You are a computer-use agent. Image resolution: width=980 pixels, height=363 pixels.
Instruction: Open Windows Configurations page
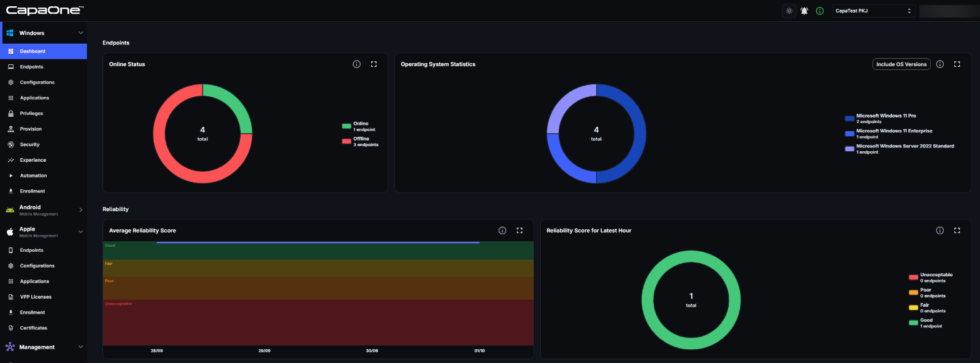(x=44, y=82)
